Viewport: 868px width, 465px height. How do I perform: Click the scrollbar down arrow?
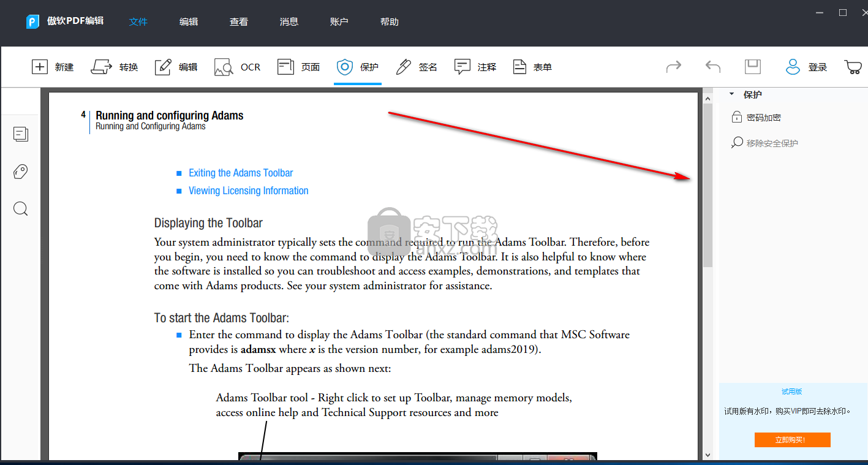[708, 455]
